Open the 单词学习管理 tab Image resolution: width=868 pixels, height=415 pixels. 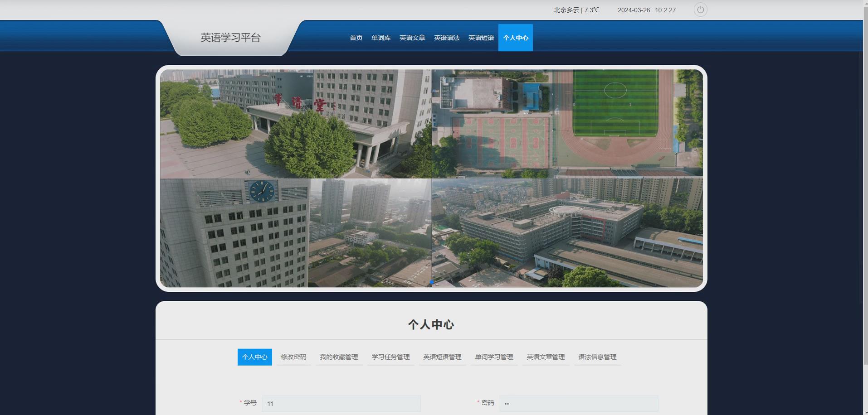pos(494,357)
